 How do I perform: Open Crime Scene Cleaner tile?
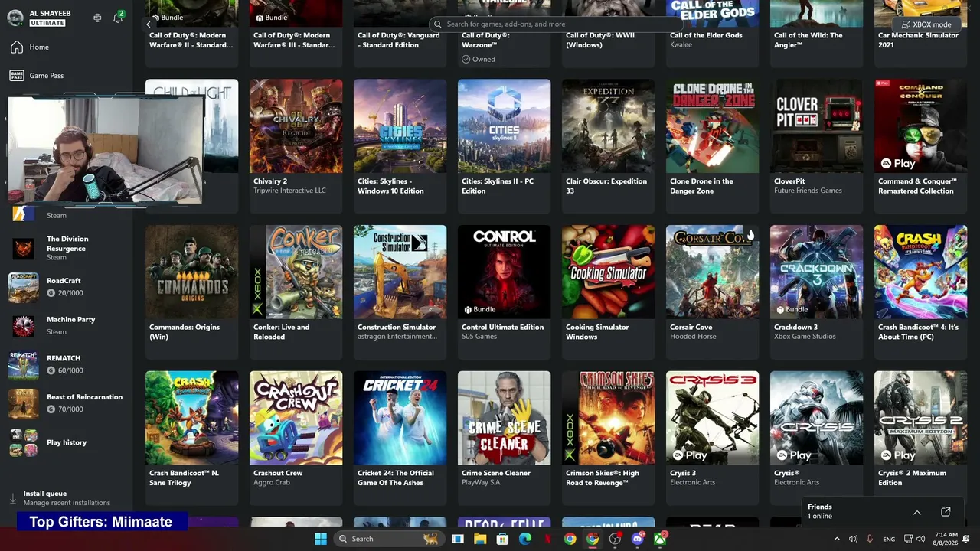tap(504, 438)
